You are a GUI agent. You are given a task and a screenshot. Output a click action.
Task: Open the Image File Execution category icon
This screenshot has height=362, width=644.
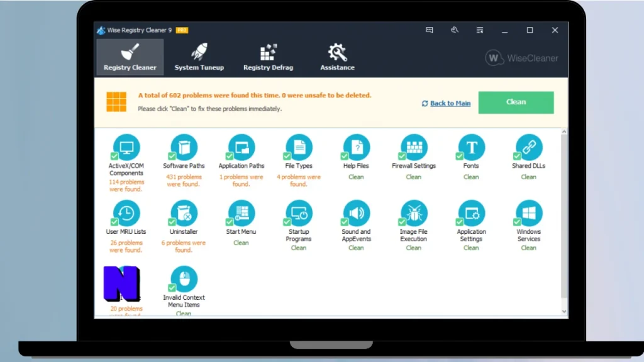tap(414, 213)
